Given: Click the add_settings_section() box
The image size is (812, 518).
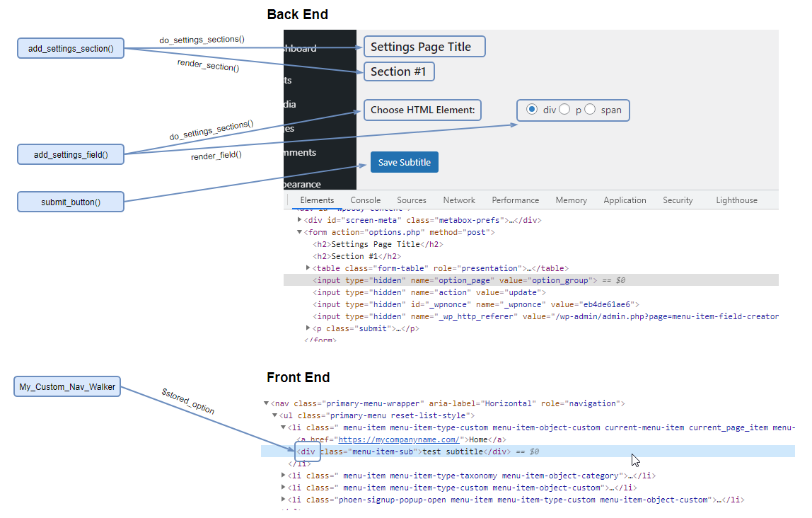Looking at the screenshot, I should pos(71,48).
